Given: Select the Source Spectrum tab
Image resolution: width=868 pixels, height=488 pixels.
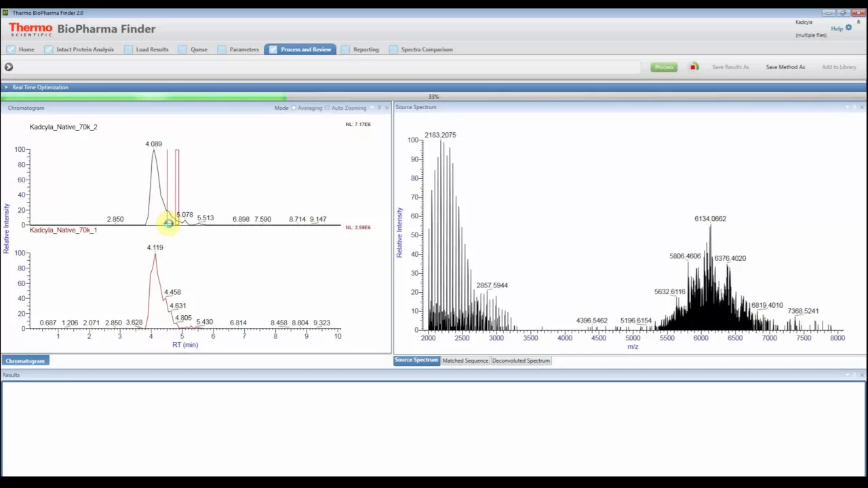Looking at the screenshot, I should pyautogui.click(x=416, y=361).
